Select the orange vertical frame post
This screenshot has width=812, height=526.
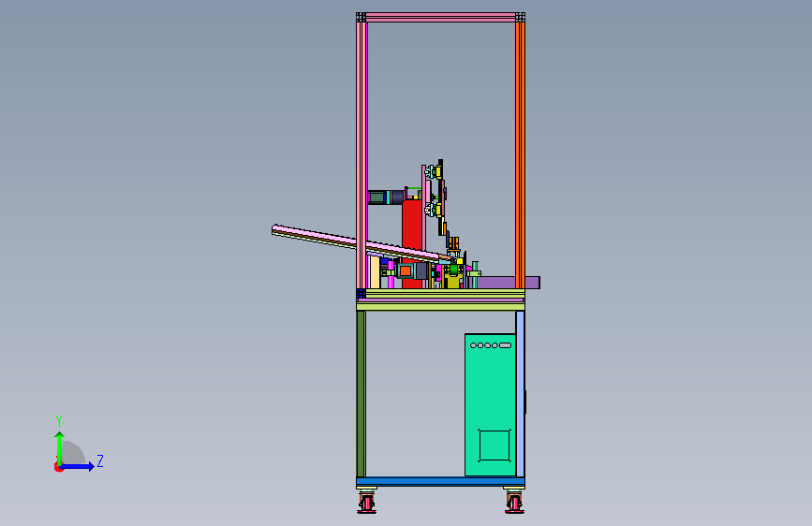[x=520, y=154]
